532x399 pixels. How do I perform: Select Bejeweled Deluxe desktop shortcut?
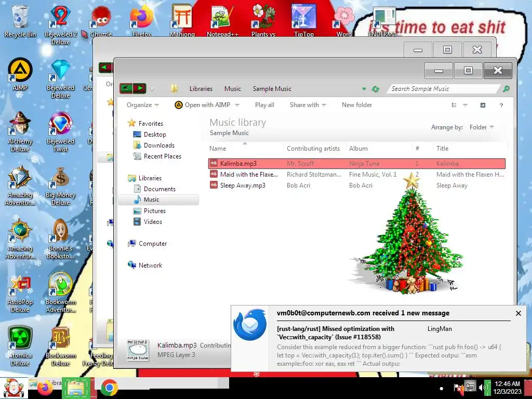(x=60, y=79)
